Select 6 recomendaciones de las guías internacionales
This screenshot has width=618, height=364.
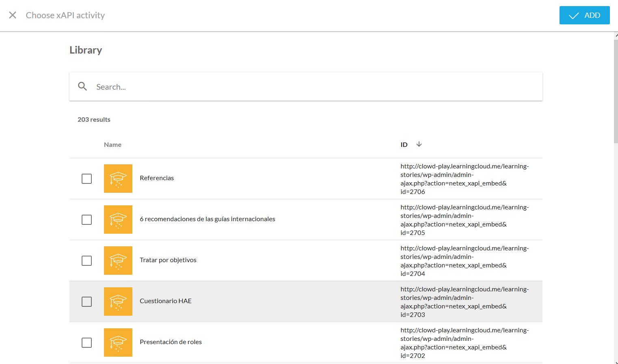pos(207,219)
